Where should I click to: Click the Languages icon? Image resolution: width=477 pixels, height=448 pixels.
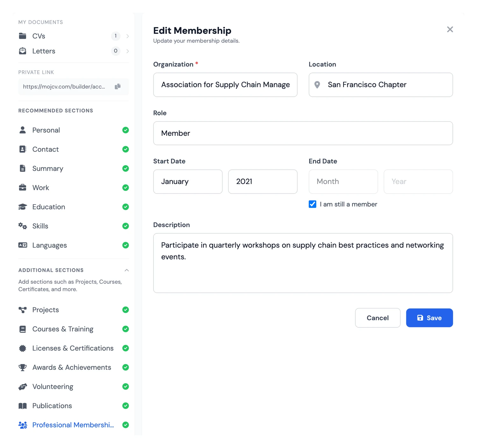23,245
